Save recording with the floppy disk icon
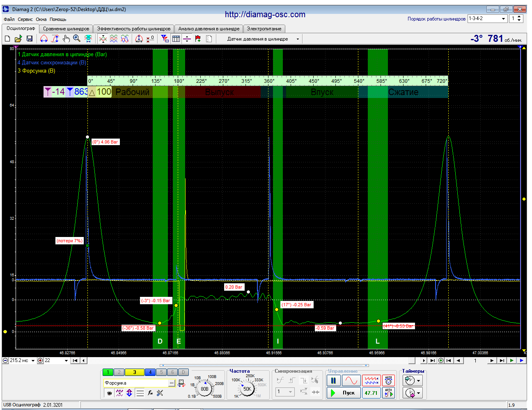The image size is (532, 410). pos(29,39)
